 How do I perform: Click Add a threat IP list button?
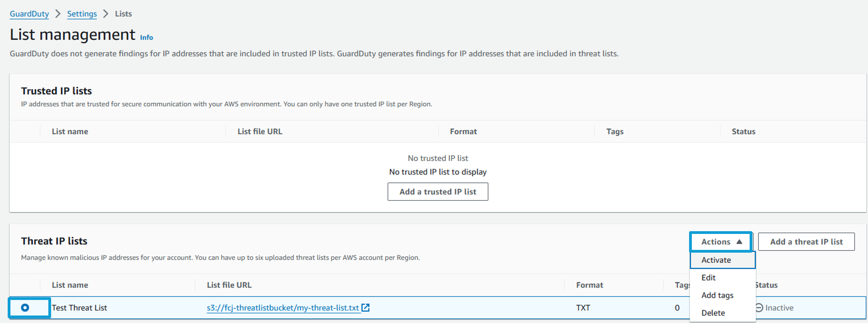click(806, 242)
